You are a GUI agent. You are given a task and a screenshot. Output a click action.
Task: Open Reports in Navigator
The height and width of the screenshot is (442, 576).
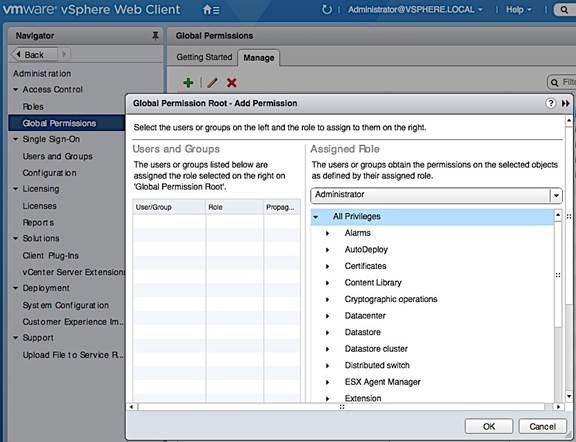[38, 222]
